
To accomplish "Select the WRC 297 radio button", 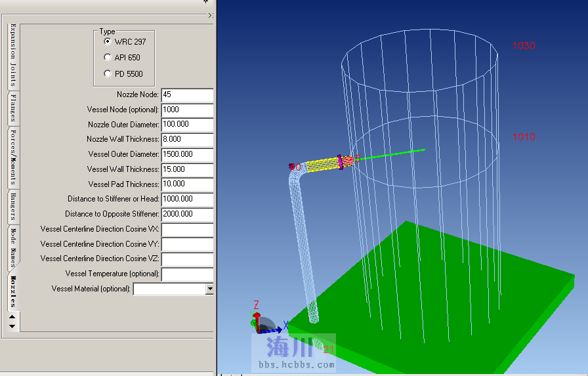I will 108,41.
